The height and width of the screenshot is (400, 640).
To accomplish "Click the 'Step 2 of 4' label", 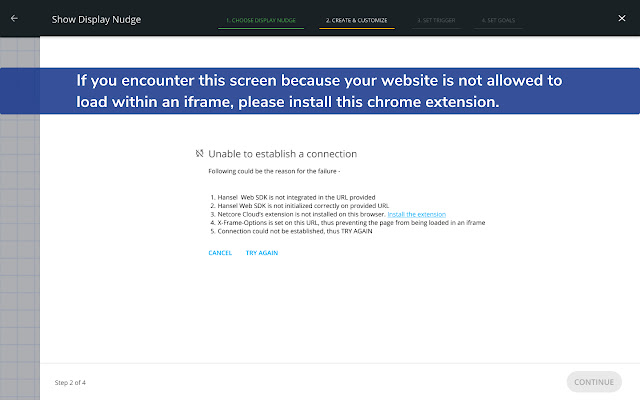I will coord(70,382).
